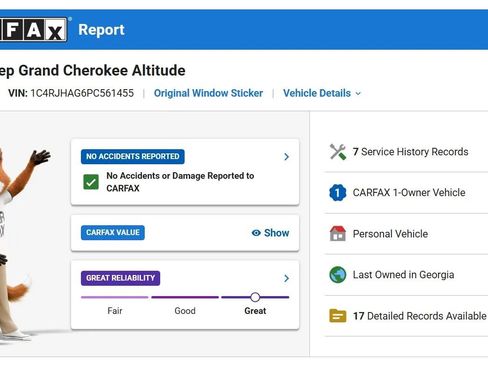Expand the Vehicle Details dropdown
This screenshot has width=488, height=366.
point(322,93)
